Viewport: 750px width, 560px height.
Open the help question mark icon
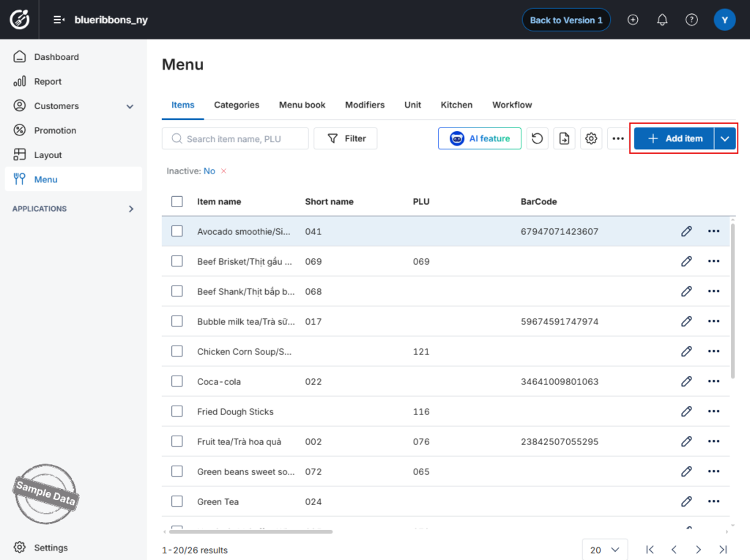691,20
